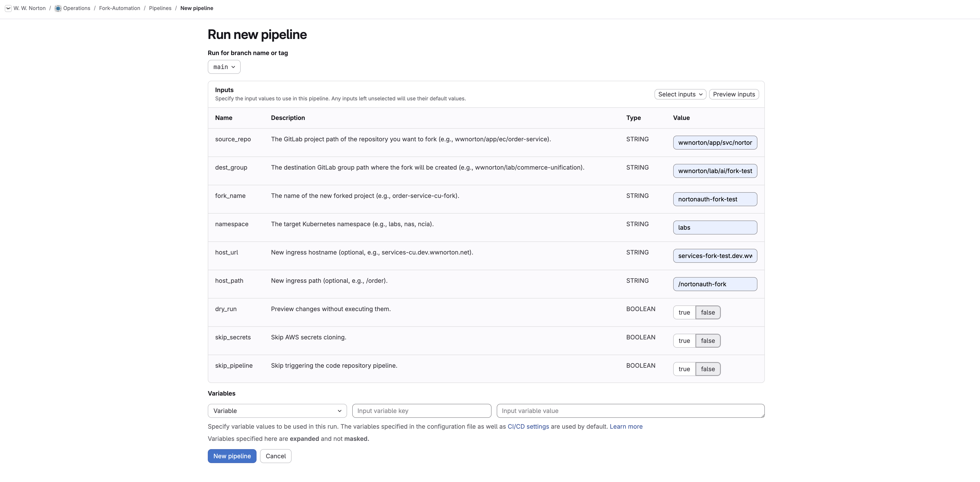This screenshot has width=980, height=482.
Task: Edit the source_repo value field
Action: click(715, 143)
